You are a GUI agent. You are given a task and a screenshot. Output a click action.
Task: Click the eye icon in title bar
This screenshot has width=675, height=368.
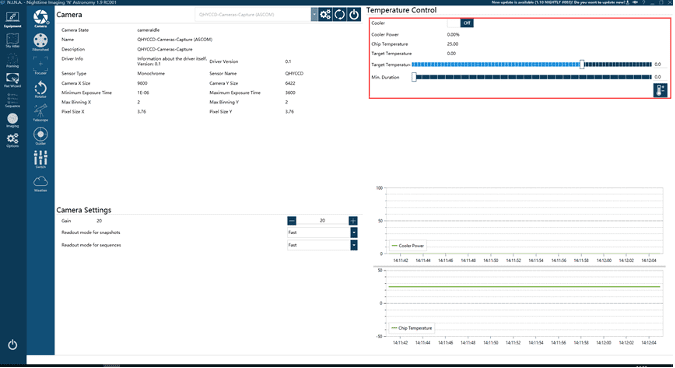(x=635, y=3)
